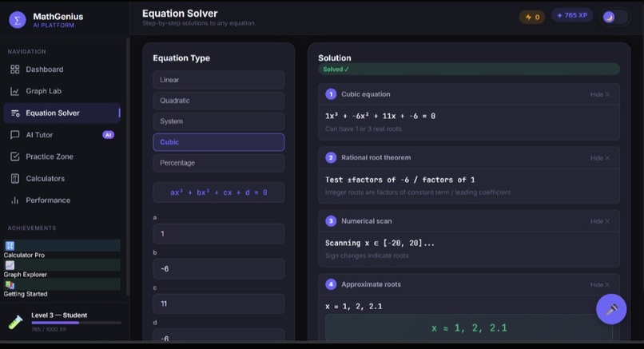This screenshot has width=644, height=349.
Task: Click step number 2 circle badge
Action: tap(331, 157)
